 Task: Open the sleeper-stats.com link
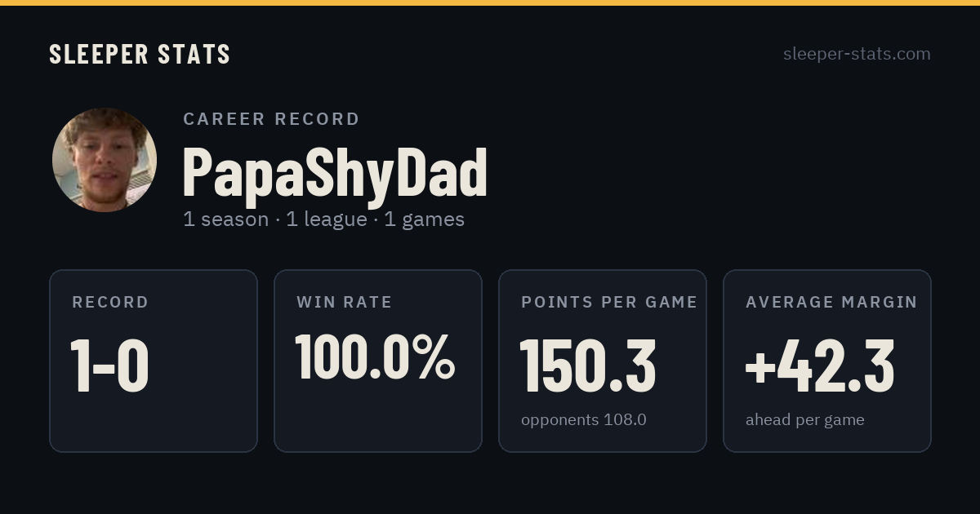857,54
